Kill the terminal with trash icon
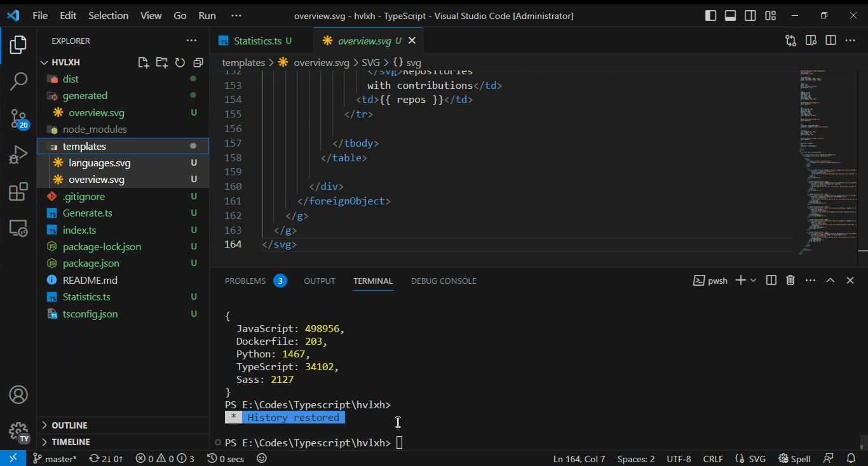Image resolution: width=868 pixels, height=466 pixels. [790, 280]
